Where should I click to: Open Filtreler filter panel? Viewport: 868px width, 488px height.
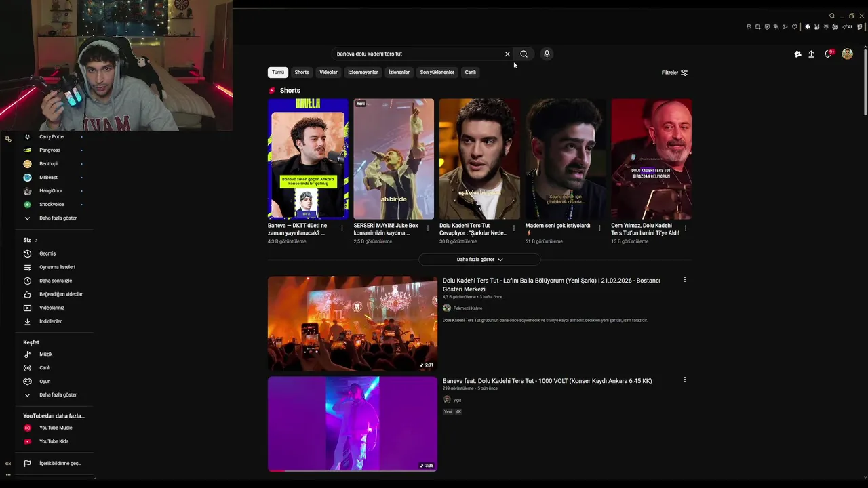pos(675,73)
